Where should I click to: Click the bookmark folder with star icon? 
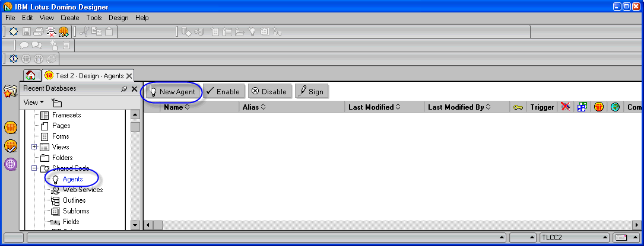[x=10, y=91]
